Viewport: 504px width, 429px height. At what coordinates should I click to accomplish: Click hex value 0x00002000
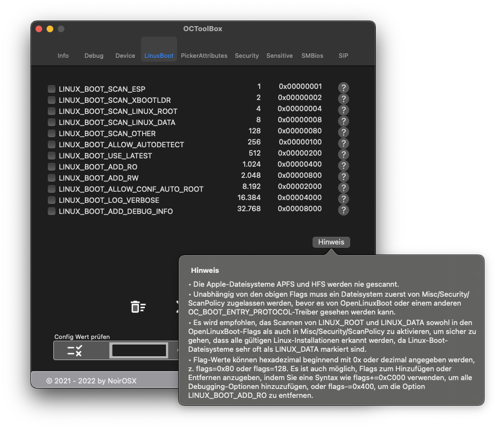pos(300,186)
